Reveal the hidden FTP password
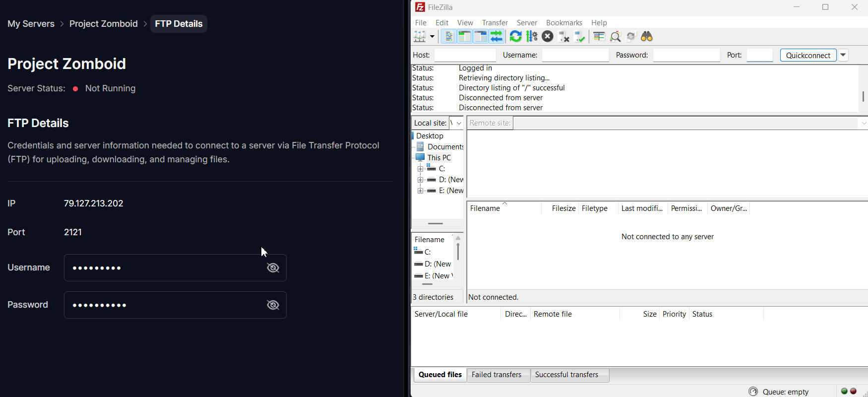Viewport: 868px width, 397px height. [273, 305]
